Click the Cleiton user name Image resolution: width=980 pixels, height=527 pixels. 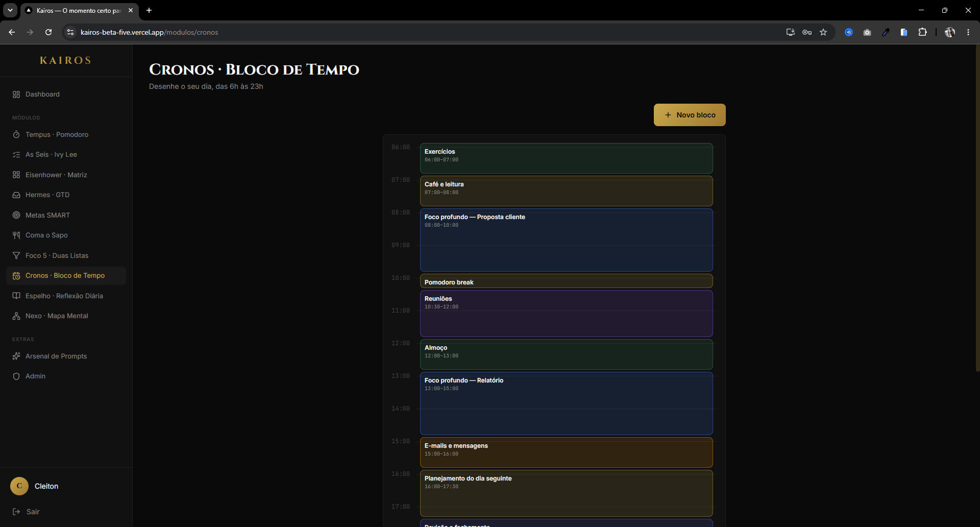pyautogui.click(x=46, y=486)
